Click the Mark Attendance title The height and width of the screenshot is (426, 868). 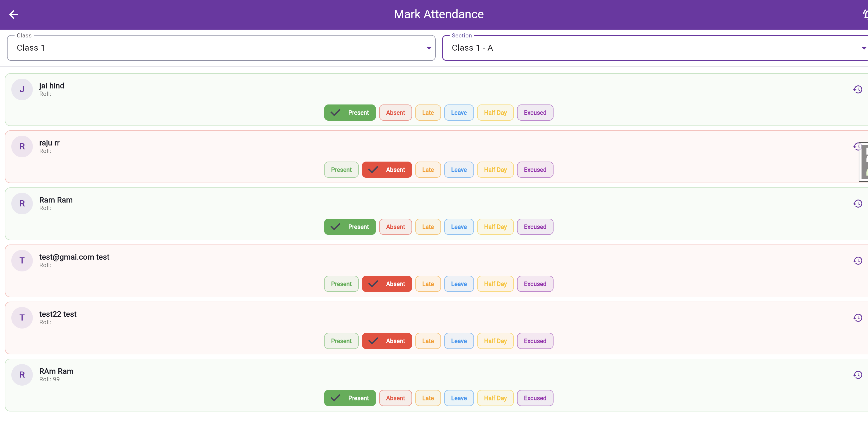438,14
